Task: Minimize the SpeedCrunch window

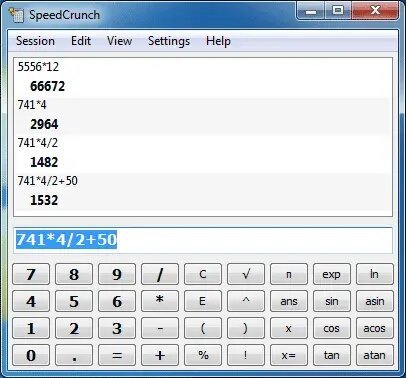Action: pos(310,11)
